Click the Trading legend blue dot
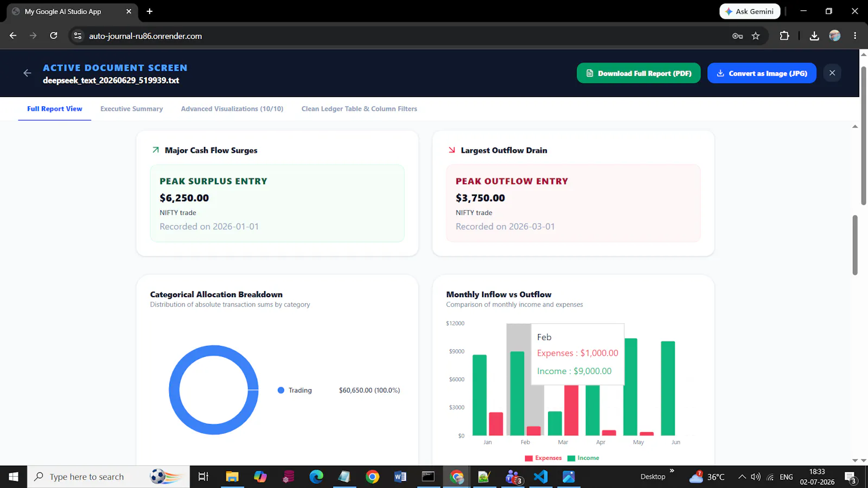This screenshot has width=868, height=488. [281, 390]
